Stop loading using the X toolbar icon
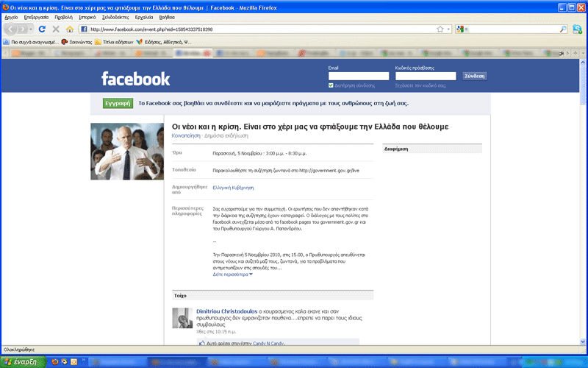 [x=56, y=29]
